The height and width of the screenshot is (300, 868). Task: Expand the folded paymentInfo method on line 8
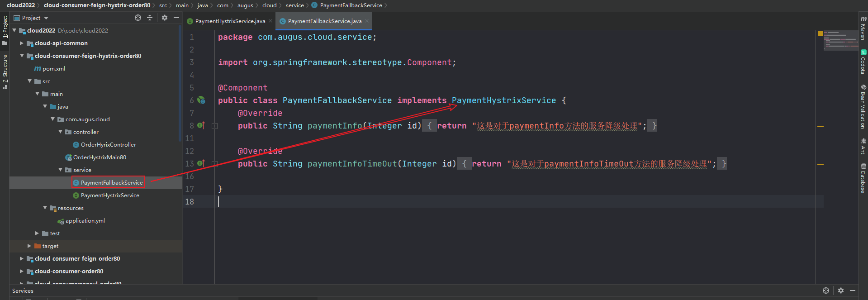click(215, 126)
